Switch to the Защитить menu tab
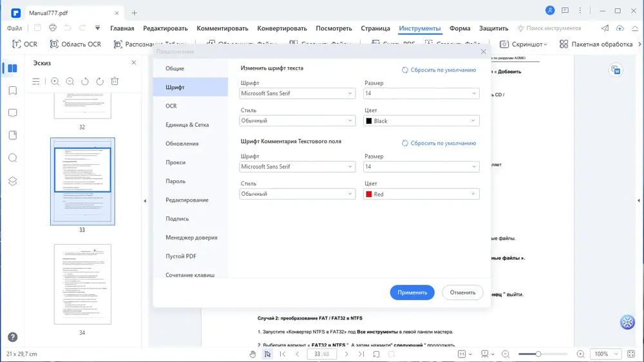The width and height of the screenshot is (644, 362). 493,28
